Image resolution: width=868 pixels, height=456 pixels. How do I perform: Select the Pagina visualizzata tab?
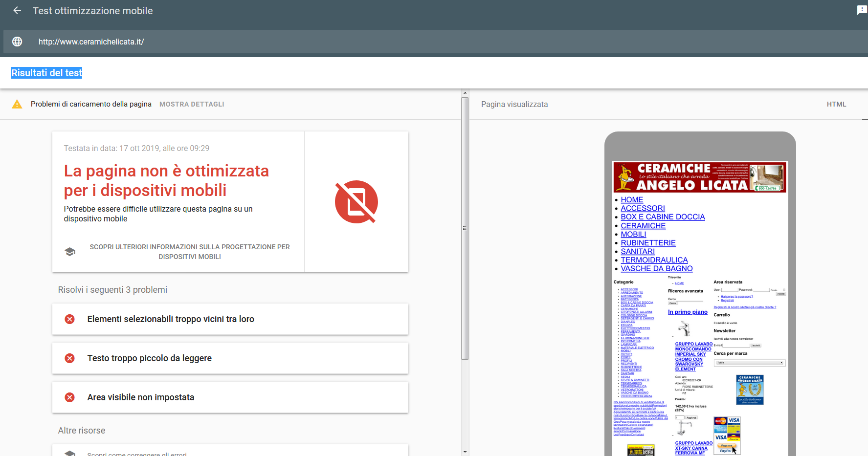[x=514, y=104]
